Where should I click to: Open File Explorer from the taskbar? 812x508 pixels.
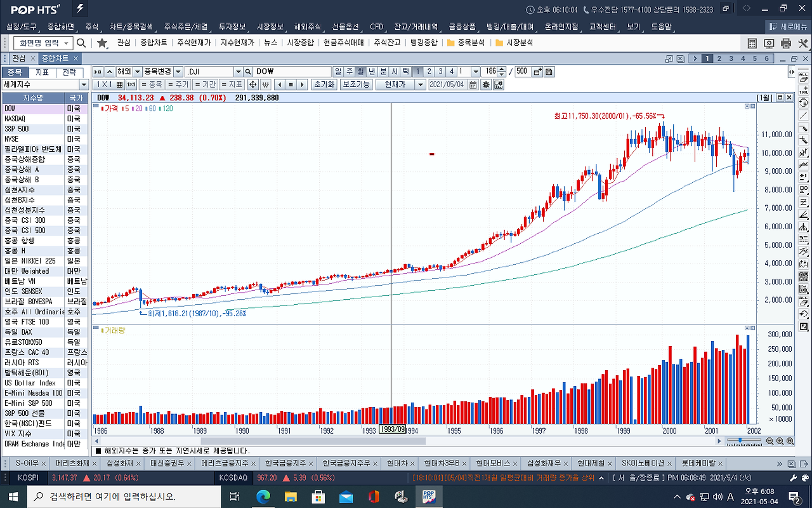(291, 497)
